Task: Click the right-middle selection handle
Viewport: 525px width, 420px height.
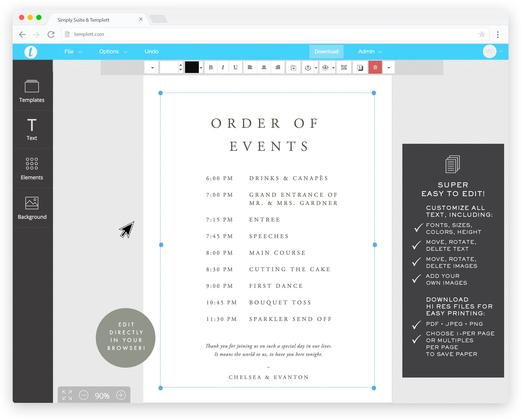Action: [x=375, y=245]
